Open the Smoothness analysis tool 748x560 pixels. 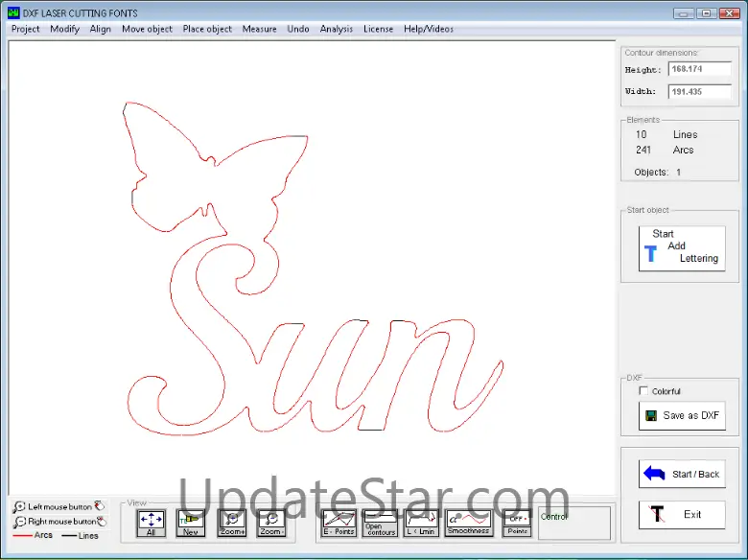[468, 523]
